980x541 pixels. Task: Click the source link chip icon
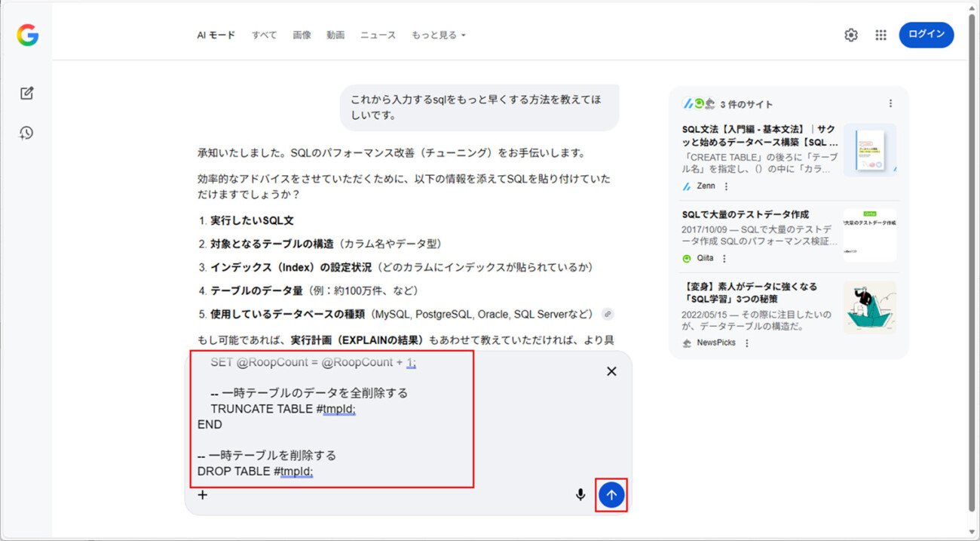(608, 314)
